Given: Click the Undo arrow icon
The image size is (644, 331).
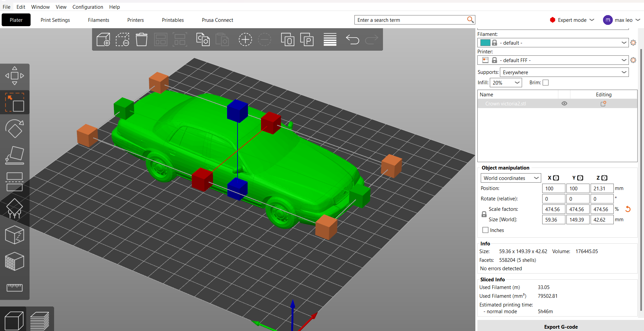Looking at the screenshot, I should click(x=352, y=40).
